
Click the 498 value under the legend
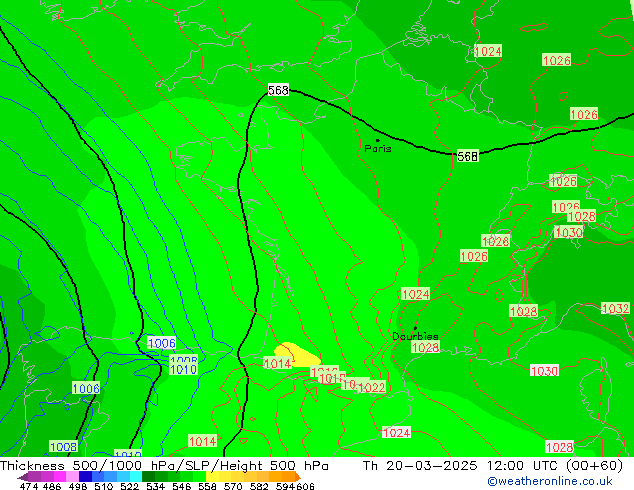pos(78,486)
